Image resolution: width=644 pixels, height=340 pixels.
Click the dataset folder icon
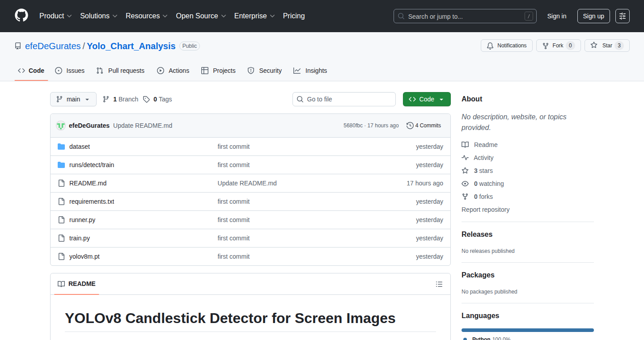[x=61, y=147]
